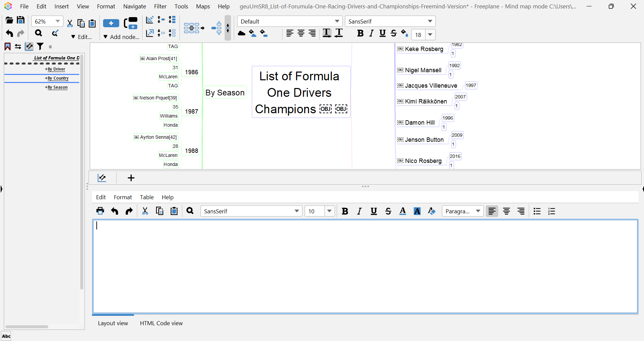The width and height of the screenshot is (644, 341).
Task: Click the Add node... button
Action: click(x=121, y=37)
